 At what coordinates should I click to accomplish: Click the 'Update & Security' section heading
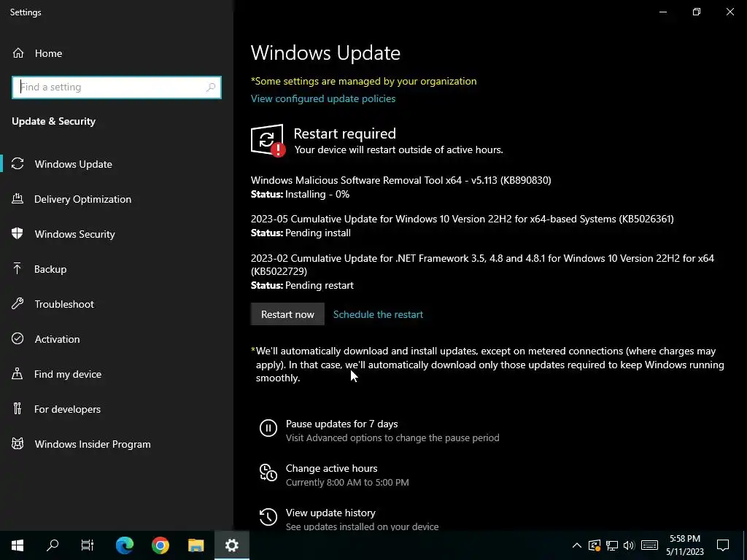(54, 121)
